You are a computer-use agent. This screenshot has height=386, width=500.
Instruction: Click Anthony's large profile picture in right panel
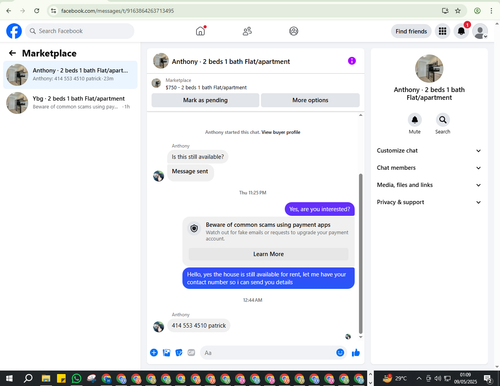[x=429, y=68]
